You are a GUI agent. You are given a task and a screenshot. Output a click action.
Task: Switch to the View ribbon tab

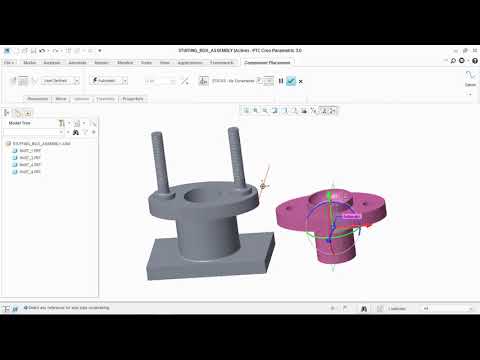point(165,63)
